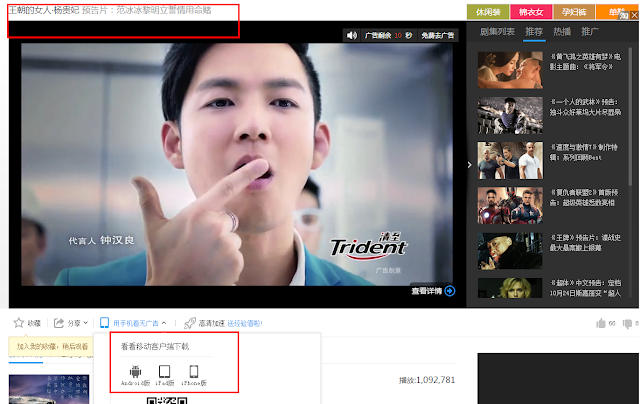
Task: Click the 王牌 预告片 title text
Action: pos(585,242)
